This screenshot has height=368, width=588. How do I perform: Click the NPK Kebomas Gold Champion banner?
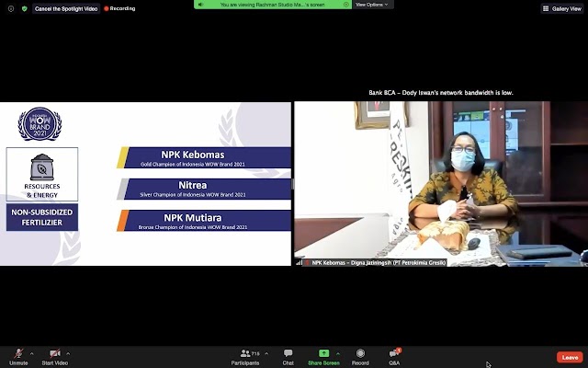coord(204,157)
